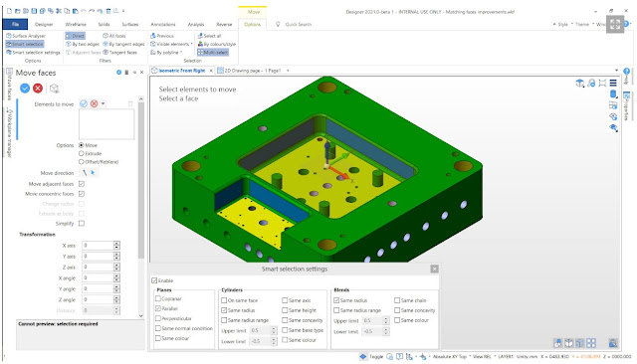Click the zoom to fit icon in viewport
The image size is (637, 364).
[x=602, y=84]
